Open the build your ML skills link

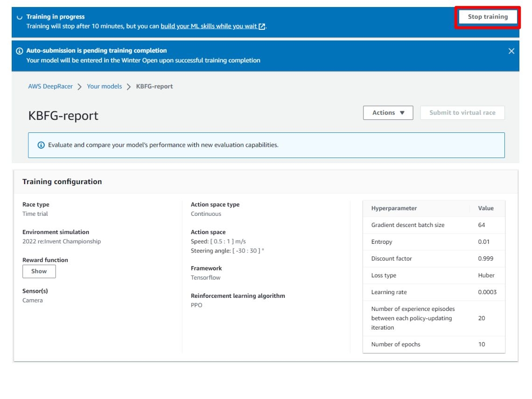[x=209, y=26]
